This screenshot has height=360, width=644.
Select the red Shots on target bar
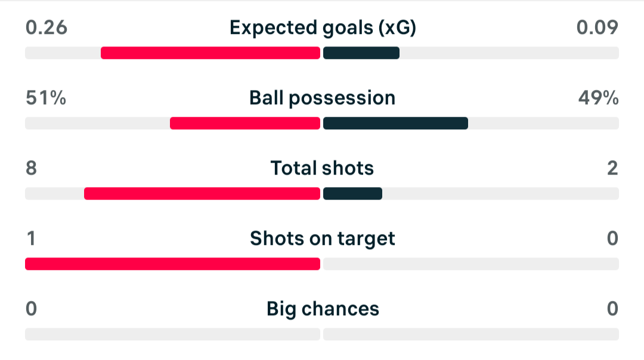[x=172, y=264]
